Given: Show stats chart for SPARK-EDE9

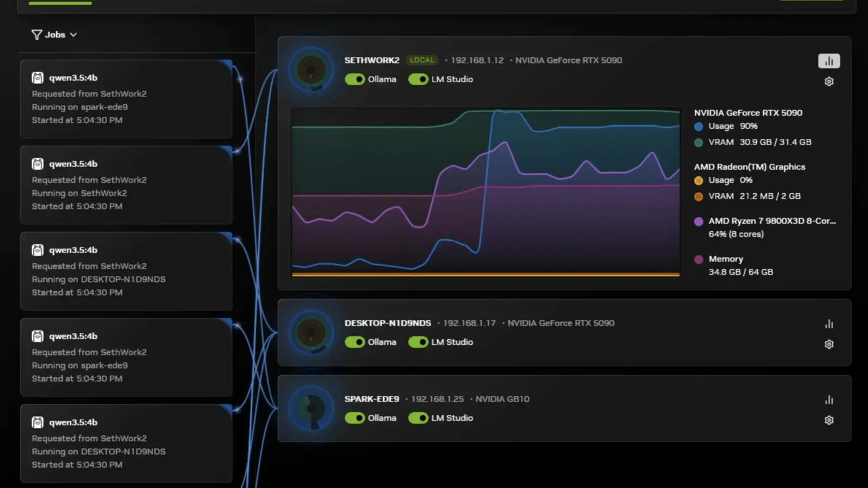Looking at the screenshot, I should pyautogui.click(x=829, y=400).
